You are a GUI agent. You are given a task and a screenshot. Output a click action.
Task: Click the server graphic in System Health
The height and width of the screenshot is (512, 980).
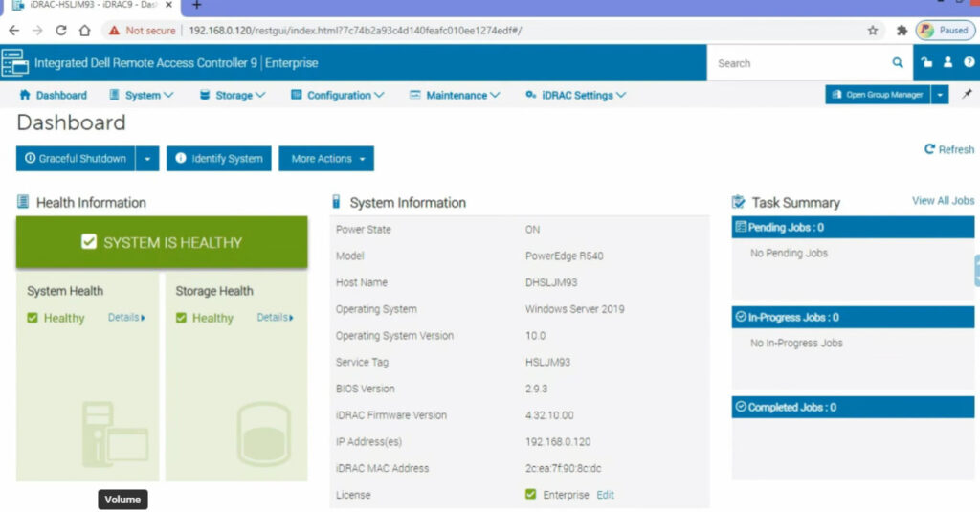pyautogui.click(x=116, y=434)
